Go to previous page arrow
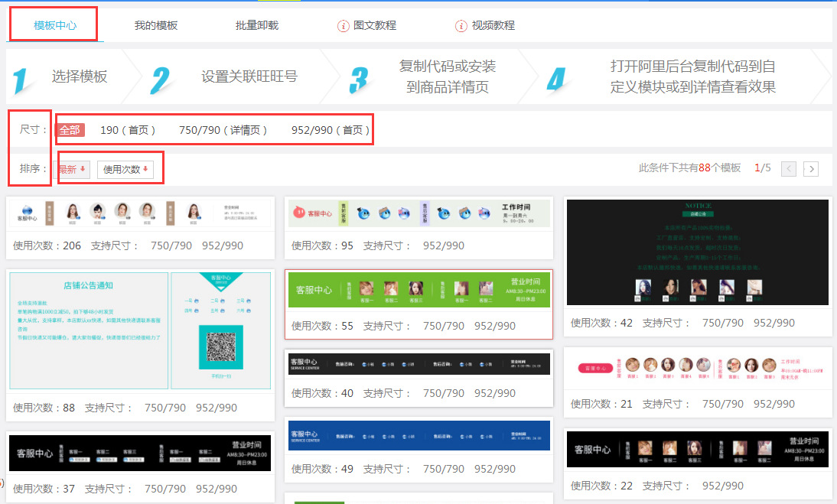The image size is (837, 504). tap(789, 168)
